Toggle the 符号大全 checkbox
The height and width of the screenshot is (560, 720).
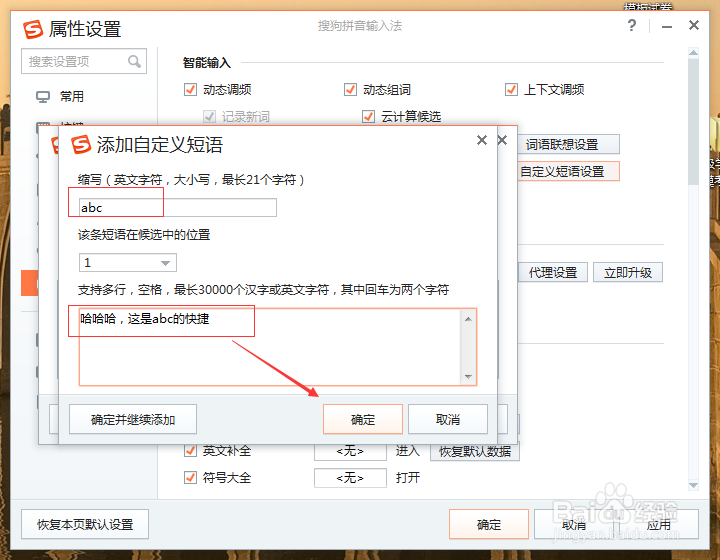[190, 478]
